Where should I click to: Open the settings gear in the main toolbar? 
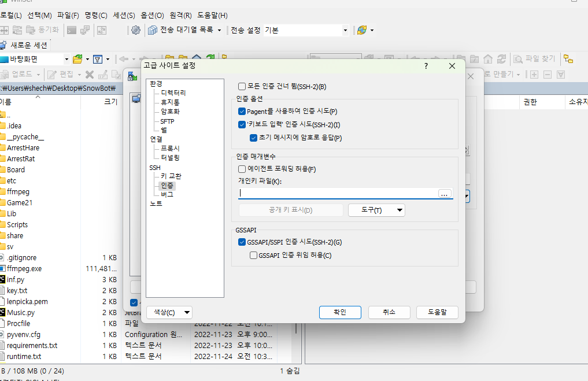pyautogui.click(x=136, y=30)
